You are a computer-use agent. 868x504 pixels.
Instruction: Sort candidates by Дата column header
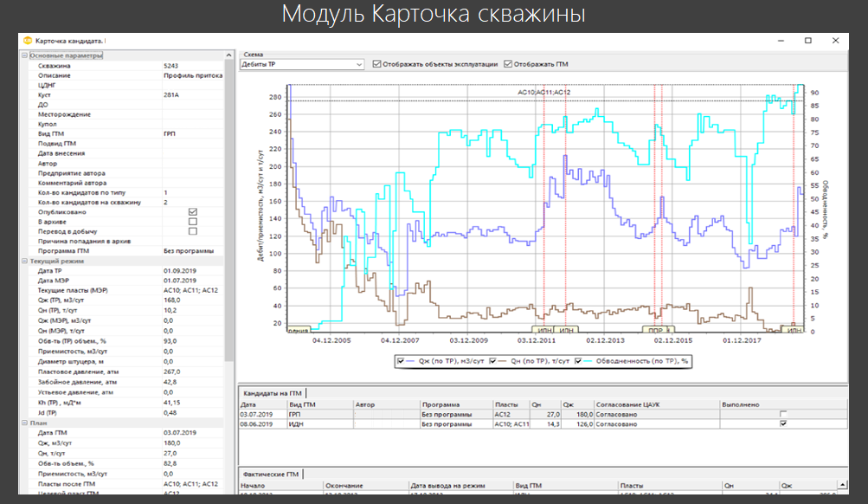263,405
